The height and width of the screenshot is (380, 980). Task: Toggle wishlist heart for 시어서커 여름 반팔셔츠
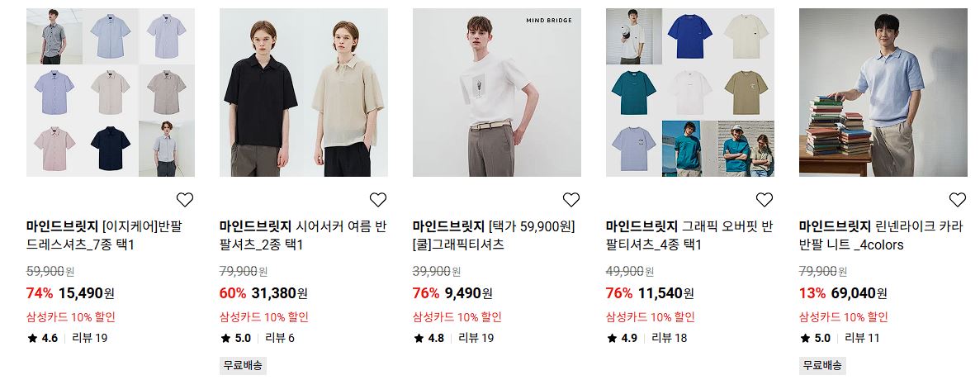pyautogui.click(x=377, y=200)
